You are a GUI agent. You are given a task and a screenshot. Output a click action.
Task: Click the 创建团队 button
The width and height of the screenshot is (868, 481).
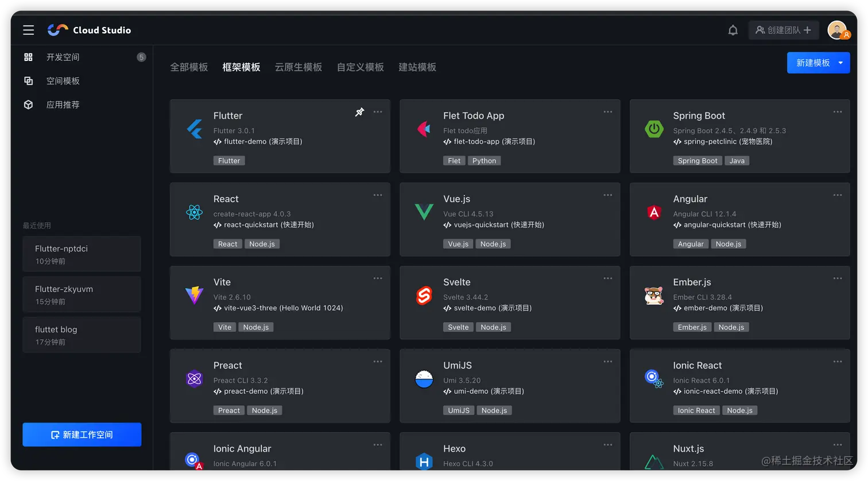point(784,30)
